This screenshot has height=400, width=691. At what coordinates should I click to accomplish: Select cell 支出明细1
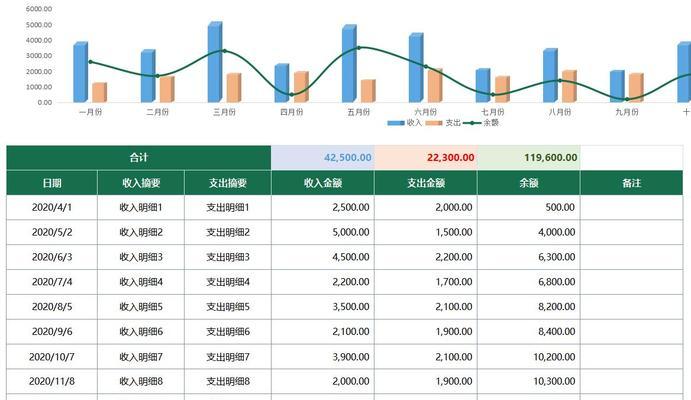(228, 207)
